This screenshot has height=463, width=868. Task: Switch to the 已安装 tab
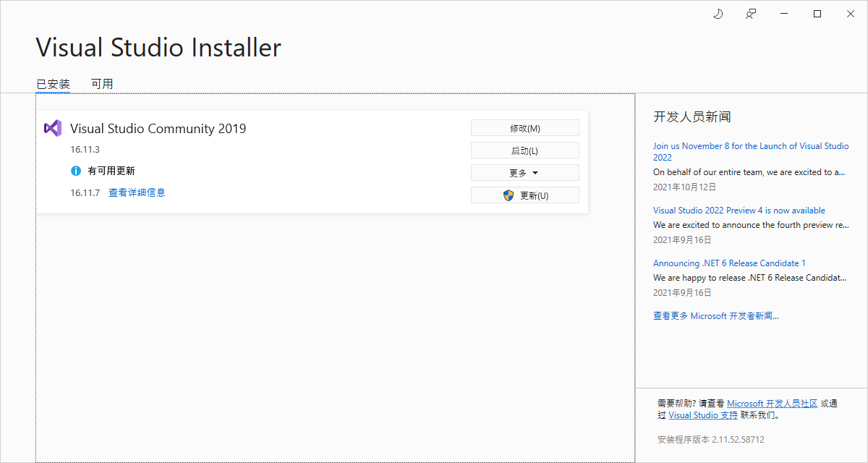(x=53, y=84)
